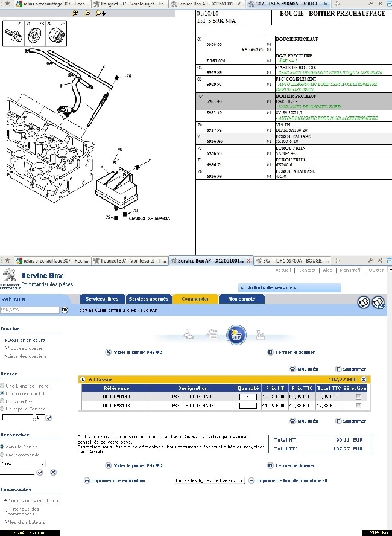
Task: Click the round arrow icon left of A Classer
Action: tap(82, 380)
